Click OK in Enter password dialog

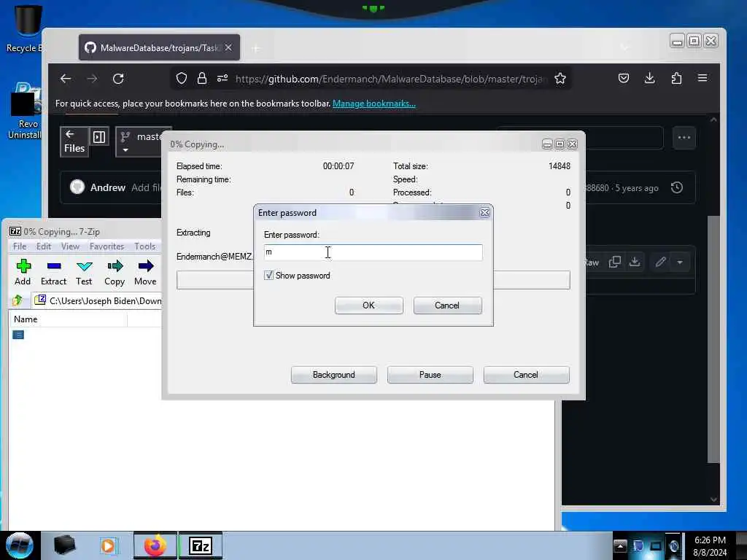(x=368, y=306)
